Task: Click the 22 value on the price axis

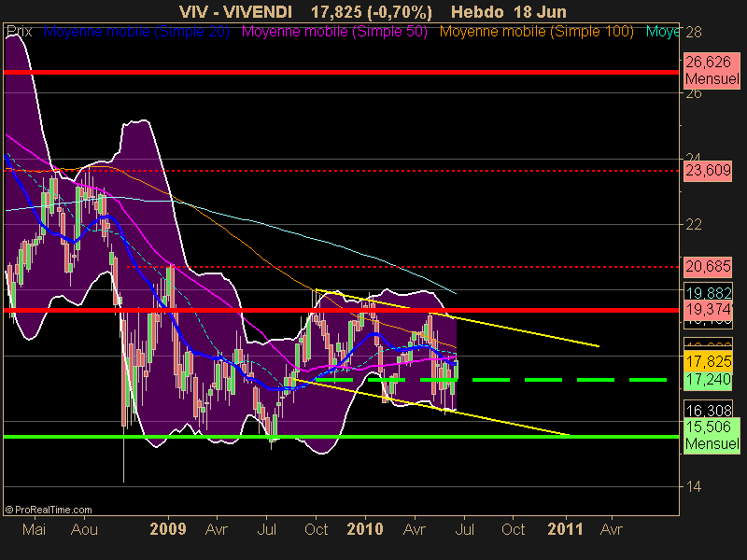Action: (694, 224)
